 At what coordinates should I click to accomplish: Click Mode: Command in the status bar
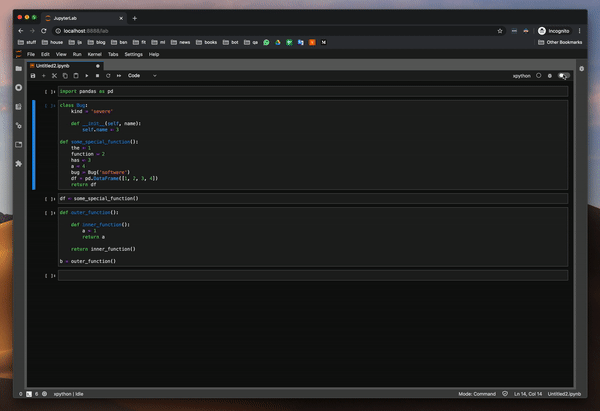[477, 394]
